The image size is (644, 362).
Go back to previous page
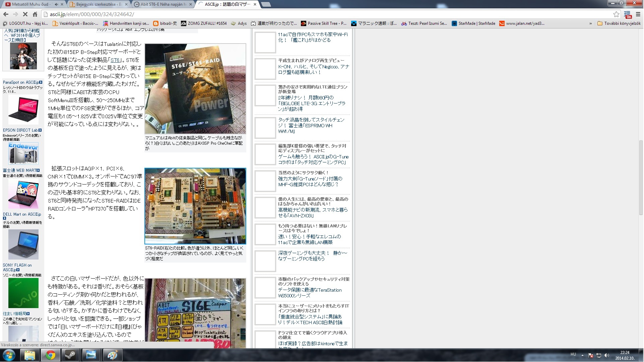(6, 14)
